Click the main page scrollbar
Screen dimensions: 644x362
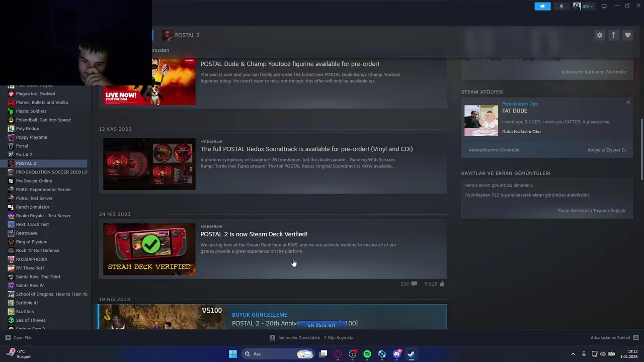pos(641,149)
